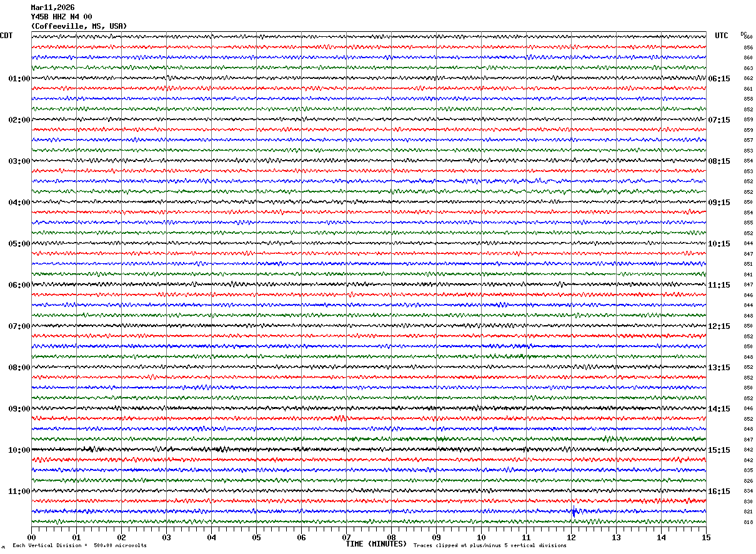Click the TIME (MINUTES) axis title
Viewport: 756px width, 554px height.
(x=376, y=544)
